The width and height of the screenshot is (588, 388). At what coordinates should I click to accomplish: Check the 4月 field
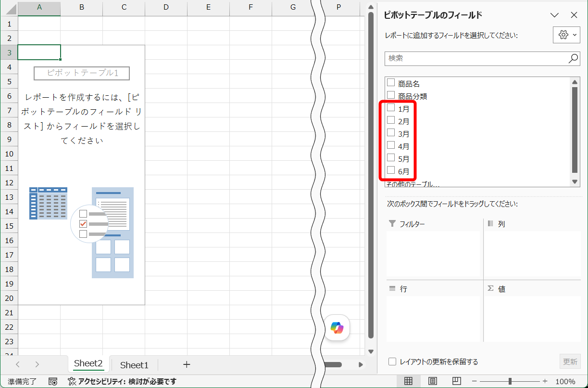coord(391,145)
